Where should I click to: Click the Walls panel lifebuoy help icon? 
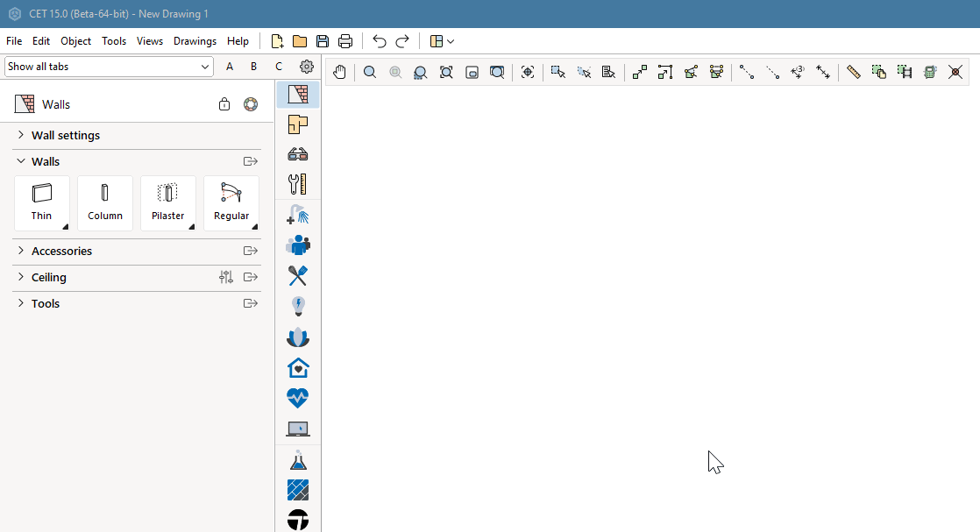251,104
